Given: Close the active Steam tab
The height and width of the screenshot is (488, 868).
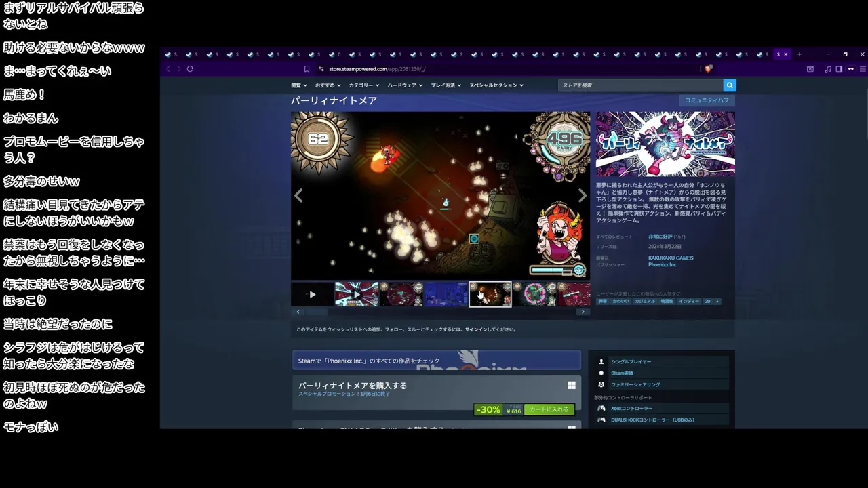Looking at the screenshot, I should (786, 54).
